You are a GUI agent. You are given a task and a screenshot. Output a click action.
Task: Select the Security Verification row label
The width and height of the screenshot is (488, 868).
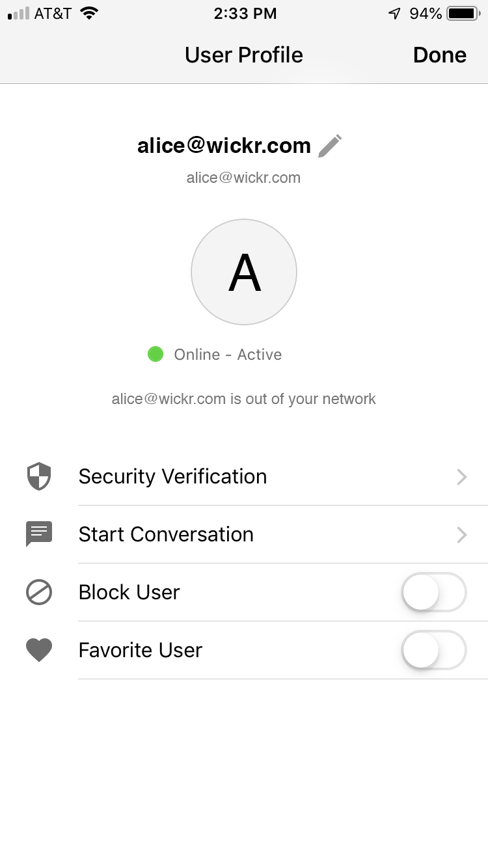(x=172, y=476)
